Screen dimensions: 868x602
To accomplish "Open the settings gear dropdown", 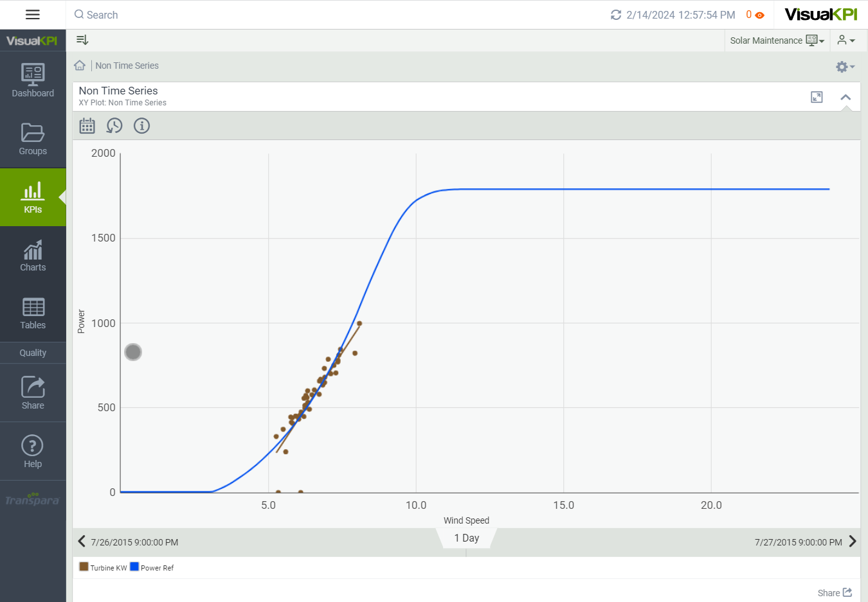I will (844, 67).
